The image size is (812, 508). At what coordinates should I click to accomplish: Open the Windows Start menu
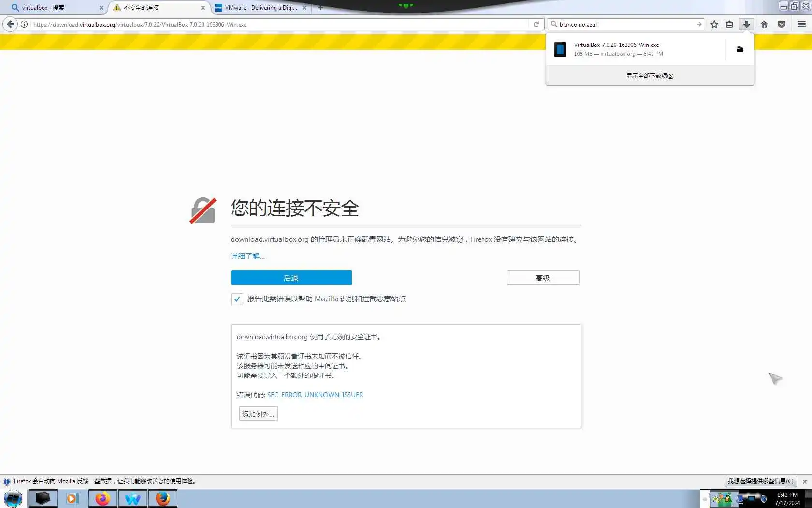point(13,498)
